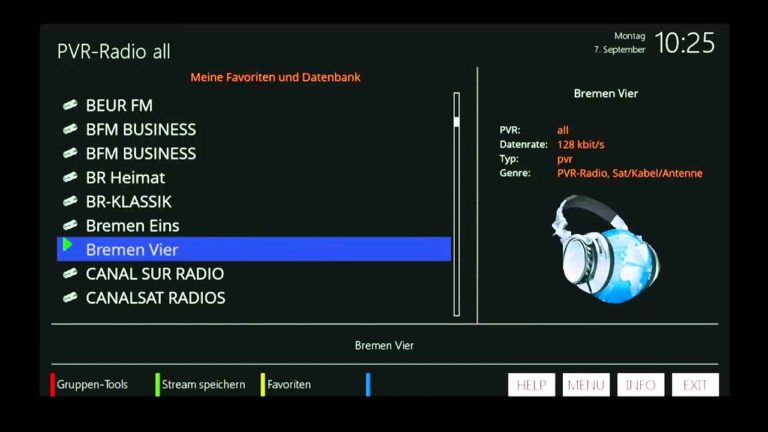Click the radio icon next to CANALSAT RADIOS
This screenshot has width=768, height=432.
[70, 297]
